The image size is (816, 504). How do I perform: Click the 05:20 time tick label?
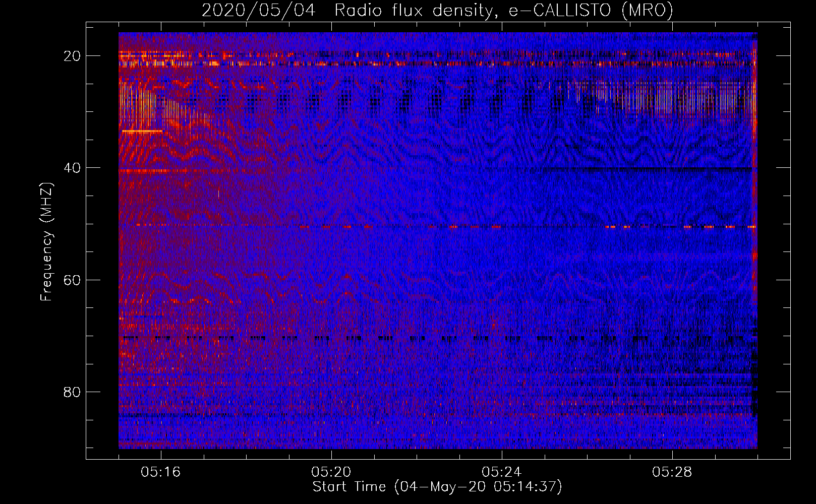331,472
